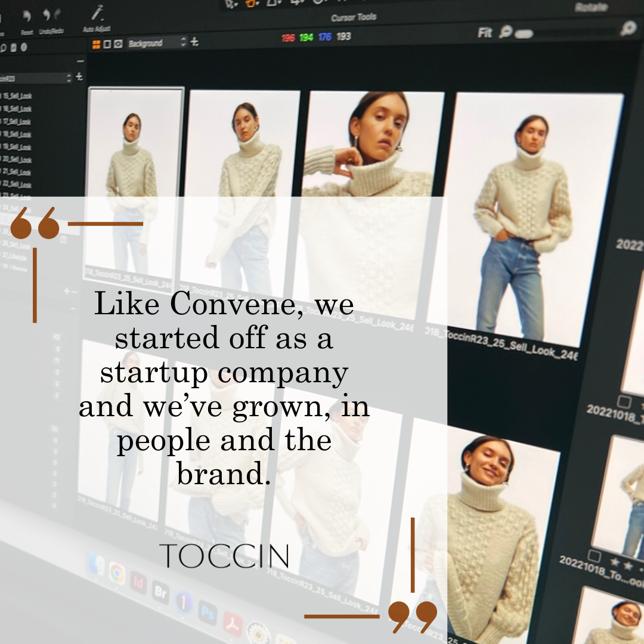The image size is (644, 644).
Task: Click the Redo arrow
Action: pyautogui.click(x=57, y=14)
